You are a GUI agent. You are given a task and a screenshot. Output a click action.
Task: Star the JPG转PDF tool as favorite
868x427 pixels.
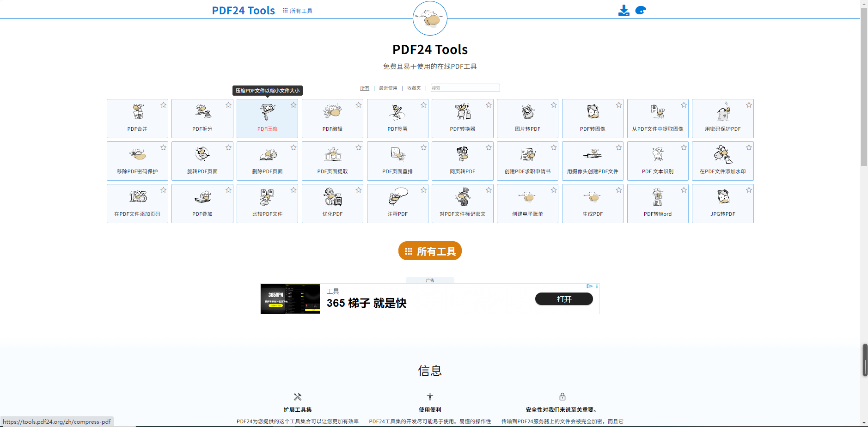point(749,190)
